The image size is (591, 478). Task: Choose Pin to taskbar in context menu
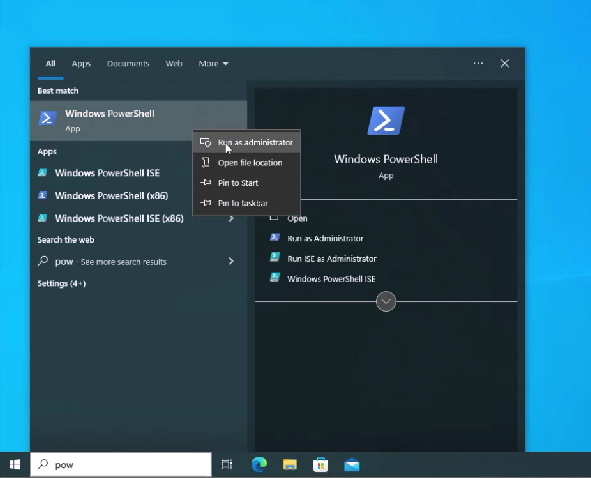click(247, 203)
